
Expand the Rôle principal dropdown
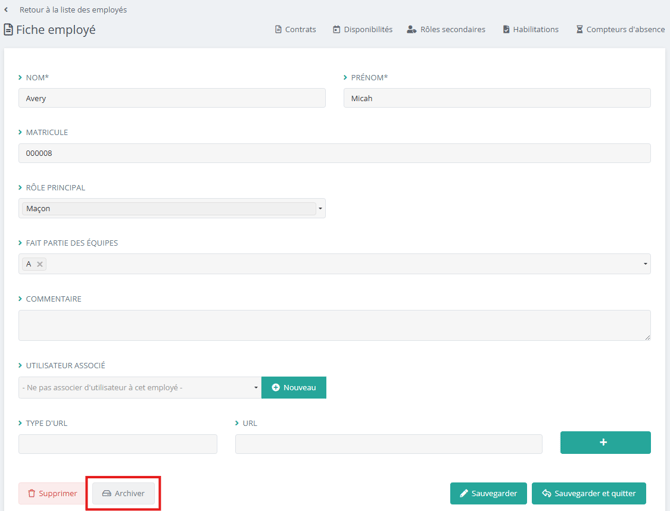coord(320,209)
